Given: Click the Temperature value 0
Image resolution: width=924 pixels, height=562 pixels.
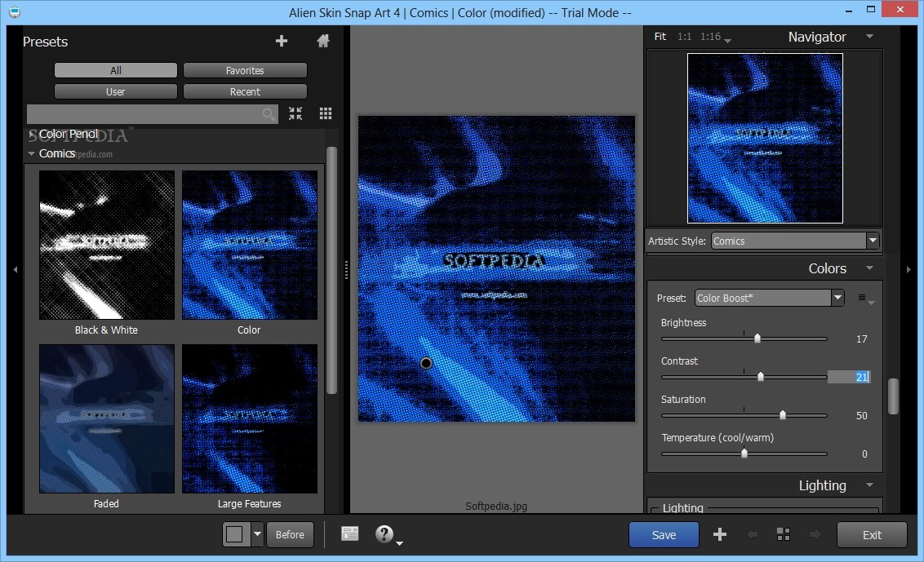Looking at the screenshot, I should (x=864, y=454).
